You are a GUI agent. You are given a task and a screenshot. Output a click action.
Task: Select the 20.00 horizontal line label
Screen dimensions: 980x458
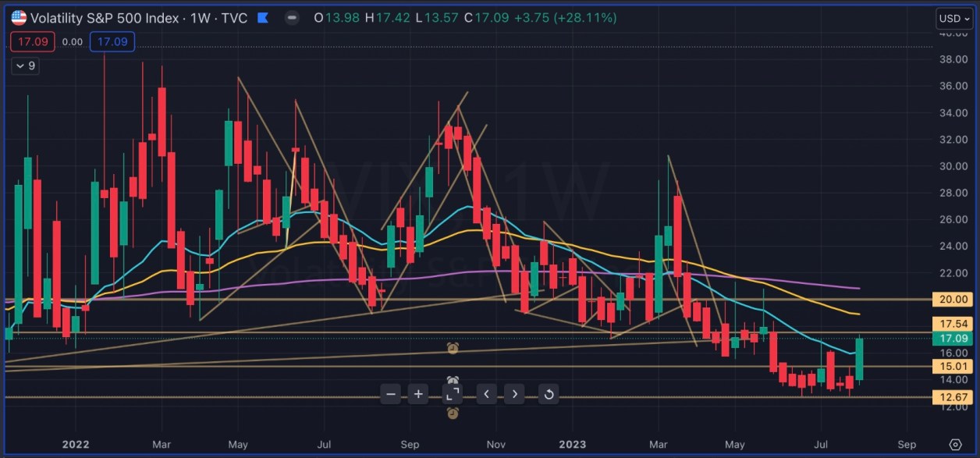tap(953, 299)
